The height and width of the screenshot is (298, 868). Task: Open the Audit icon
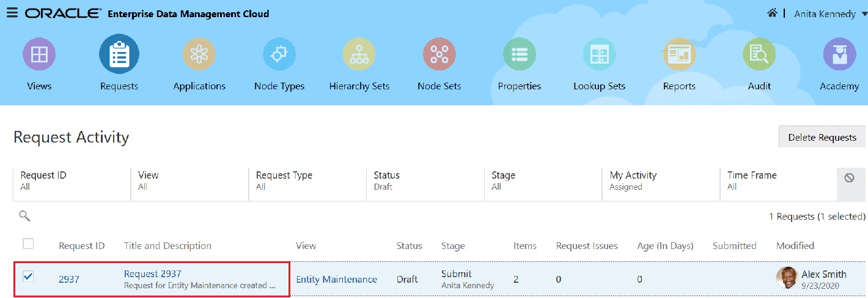point(759,54)
